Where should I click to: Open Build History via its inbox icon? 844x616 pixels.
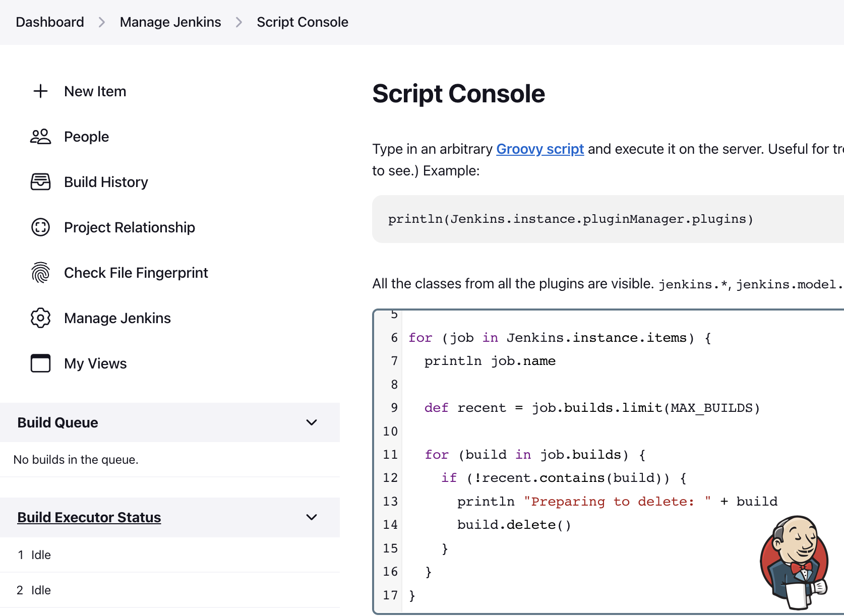coord(40,182)
